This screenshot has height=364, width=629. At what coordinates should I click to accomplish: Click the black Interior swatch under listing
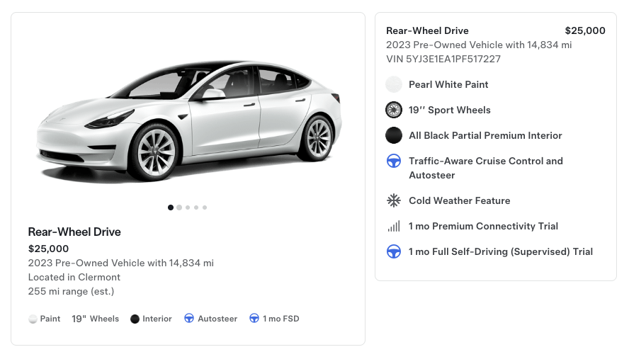point(135,319)
